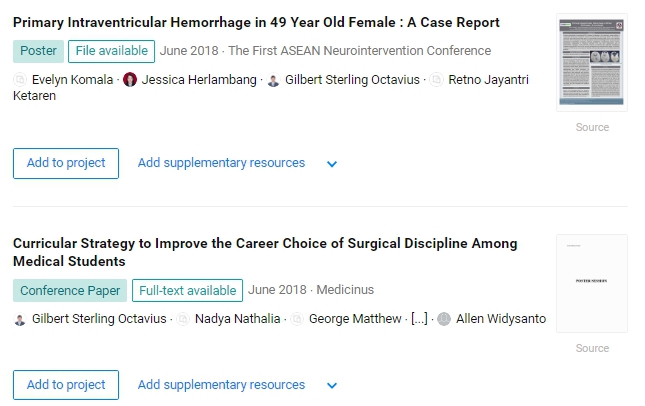Expand hidden authors via [...] link
645x406 pixels.
click(419, 319)
